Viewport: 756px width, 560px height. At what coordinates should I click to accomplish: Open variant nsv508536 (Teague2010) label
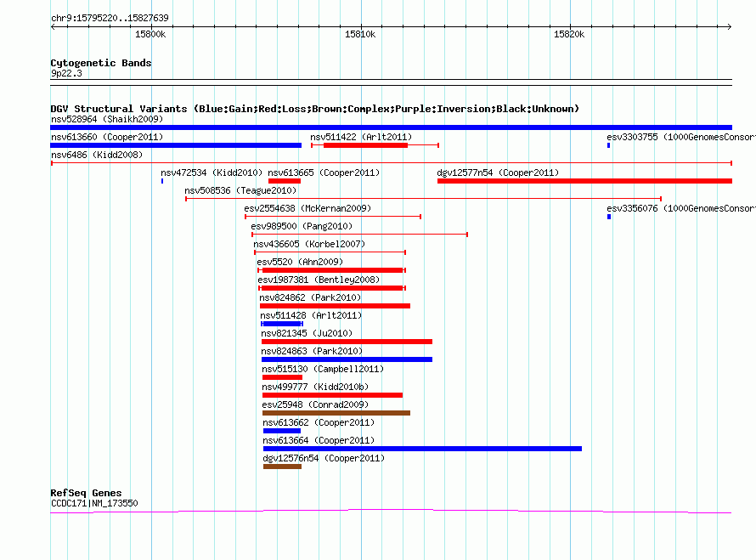coord(240,190)
